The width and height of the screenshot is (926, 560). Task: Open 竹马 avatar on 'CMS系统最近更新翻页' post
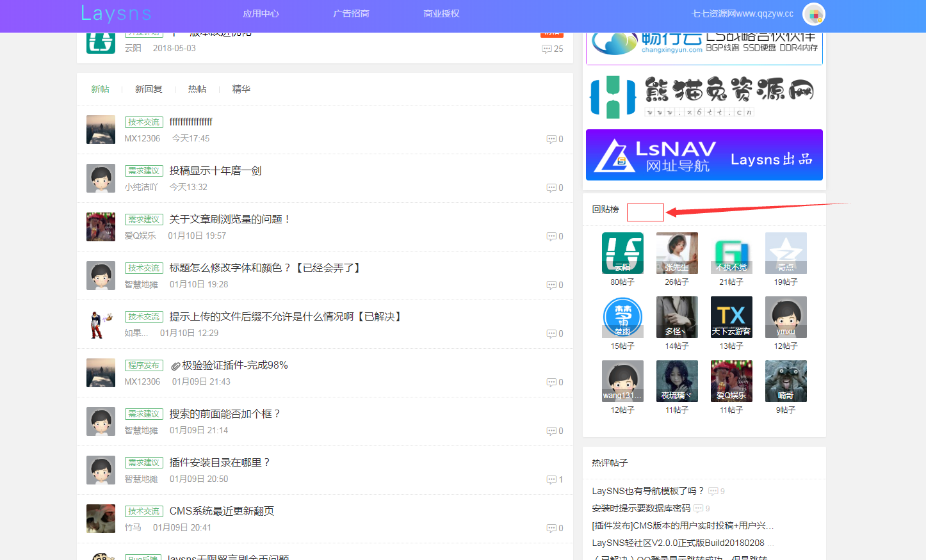(101, 519)
